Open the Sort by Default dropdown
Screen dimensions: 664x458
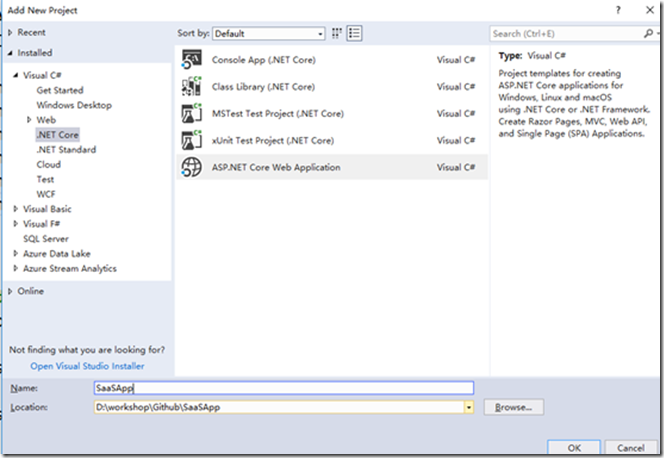[269, 33]
